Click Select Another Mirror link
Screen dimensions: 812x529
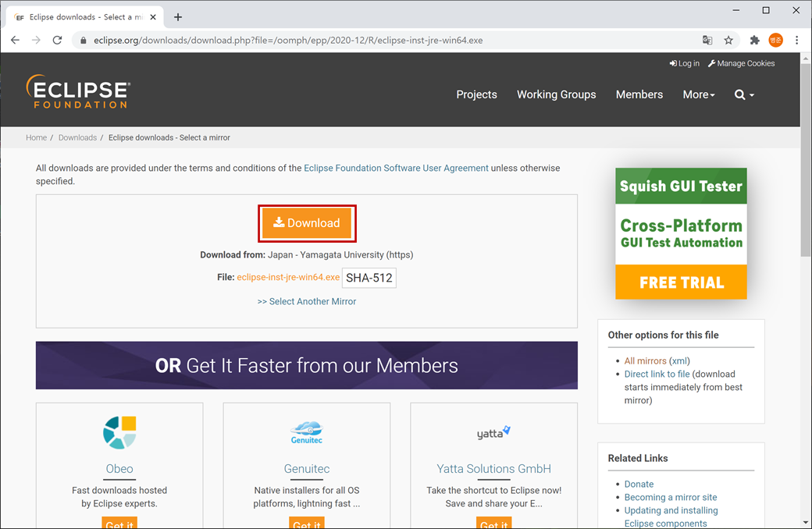point(307,301)
